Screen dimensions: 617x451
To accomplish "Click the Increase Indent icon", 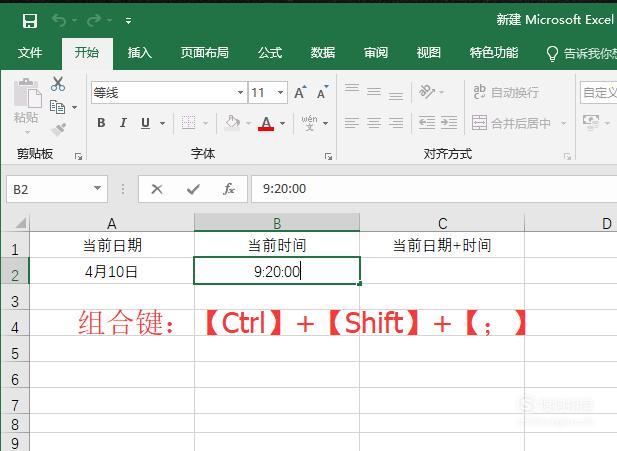I will (449, 123).
